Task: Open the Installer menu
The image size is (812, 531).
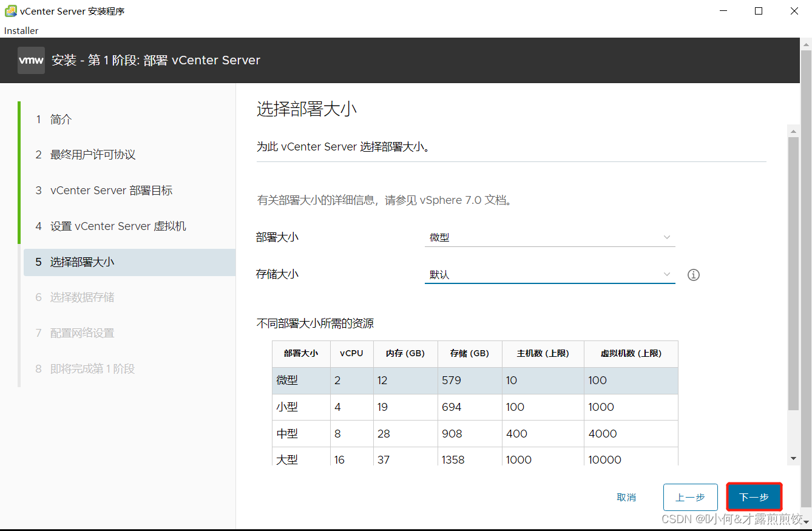Action: point(21,30)
